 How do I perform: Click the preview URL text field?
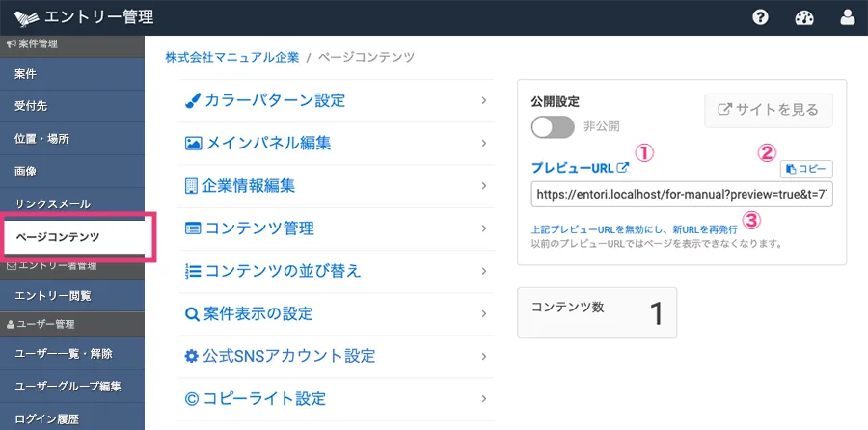pos(681,194)
